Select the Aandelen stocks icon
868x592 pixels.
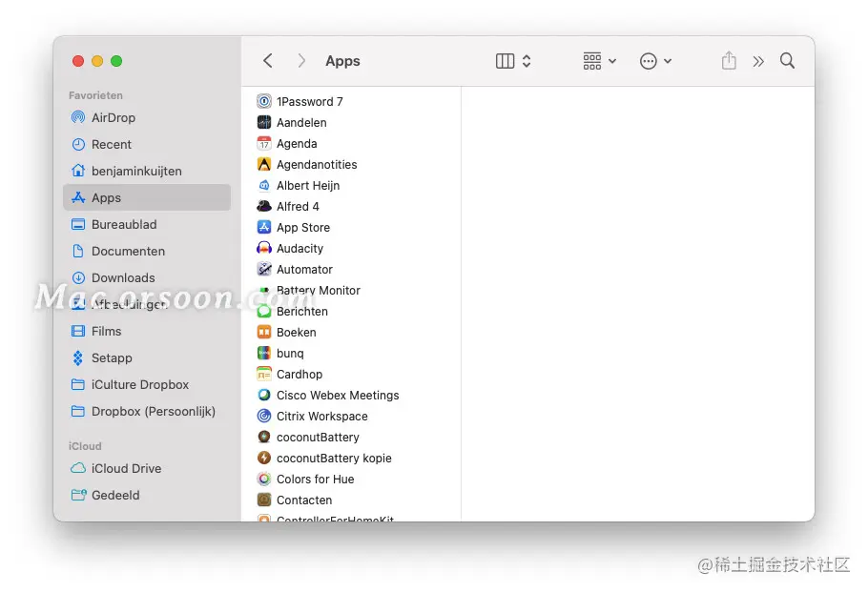(264, 122)
